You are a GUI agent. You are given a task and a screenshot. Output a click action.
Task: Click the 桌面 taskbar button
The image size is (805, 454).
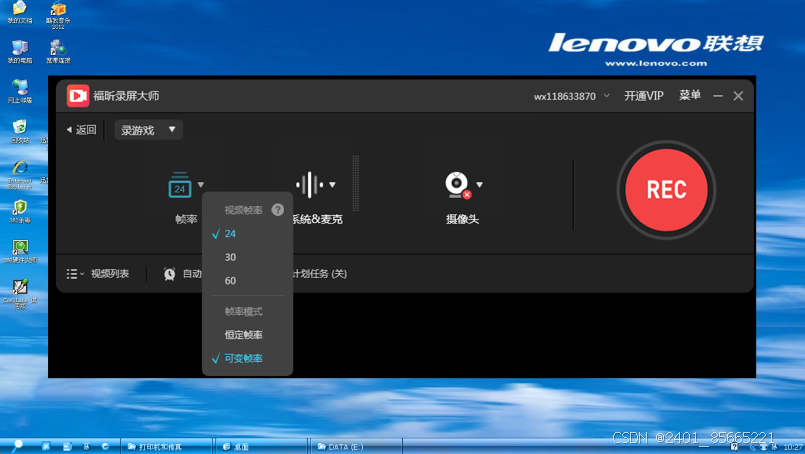261,447
